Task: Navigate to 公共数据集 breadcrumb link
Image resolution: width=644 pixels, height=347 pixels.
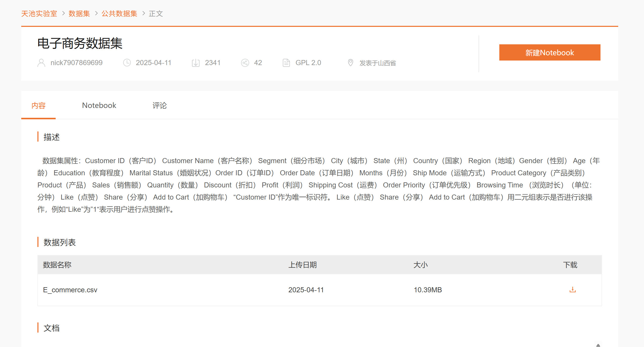Action: pos(119,13)
